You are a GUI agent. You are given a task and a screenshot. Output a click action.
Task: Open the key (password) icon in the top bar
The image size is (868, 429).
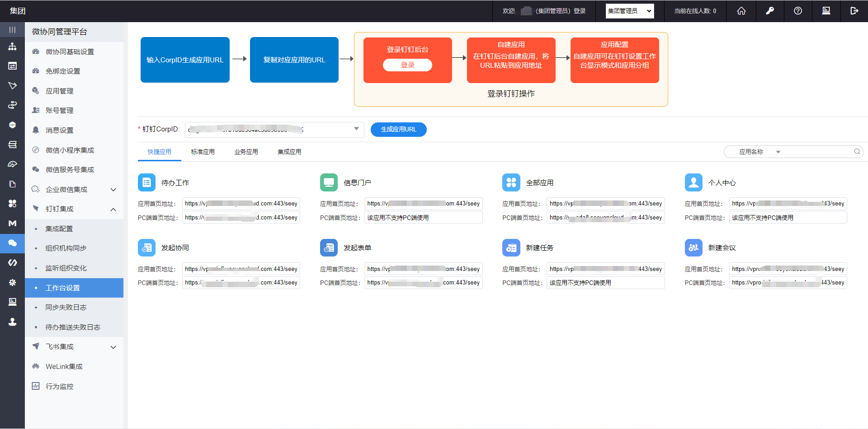[769, 11]
